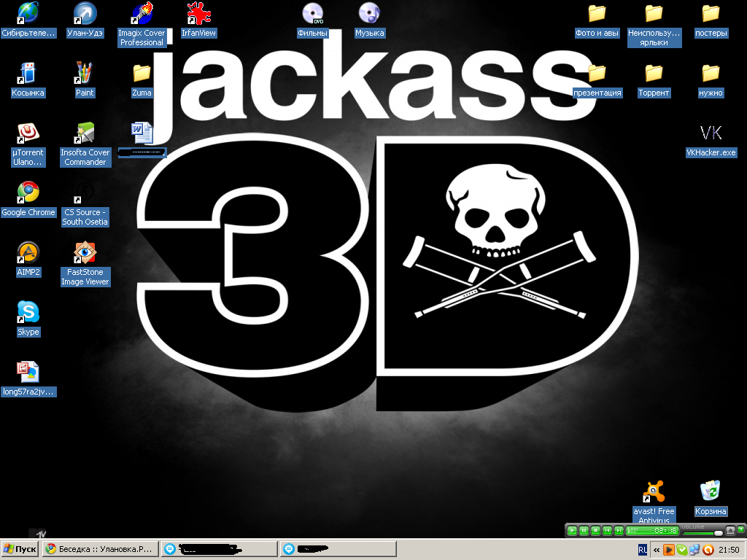Click the RL language indicator in taskbar
The height and width of the screenshot is (560, 747).
(x=642, y=550)
